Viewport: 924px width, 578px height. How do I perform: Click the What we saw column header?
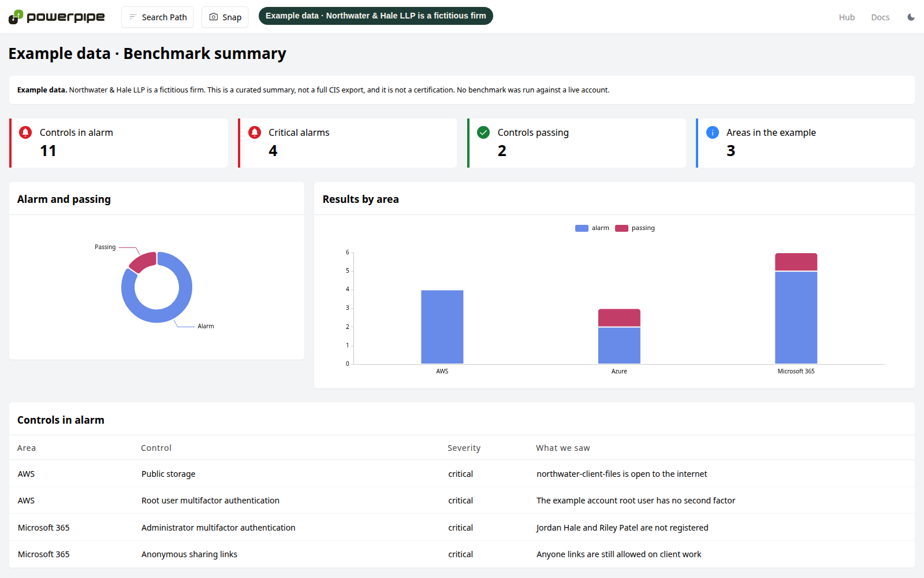pos(563,448)
